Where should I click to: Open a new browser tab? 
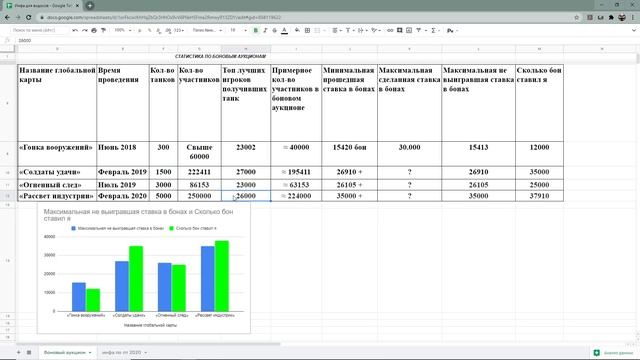(x=90, y=5)
